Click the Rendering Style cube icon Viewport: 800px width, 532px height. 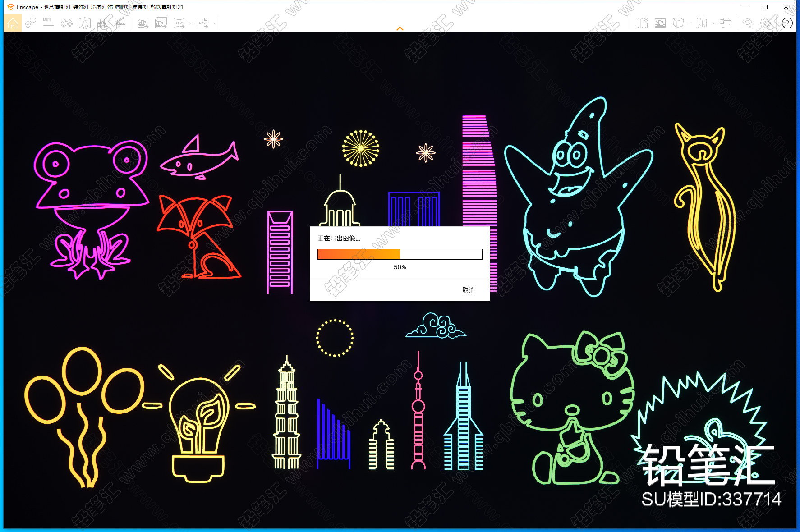coord(678,23)
